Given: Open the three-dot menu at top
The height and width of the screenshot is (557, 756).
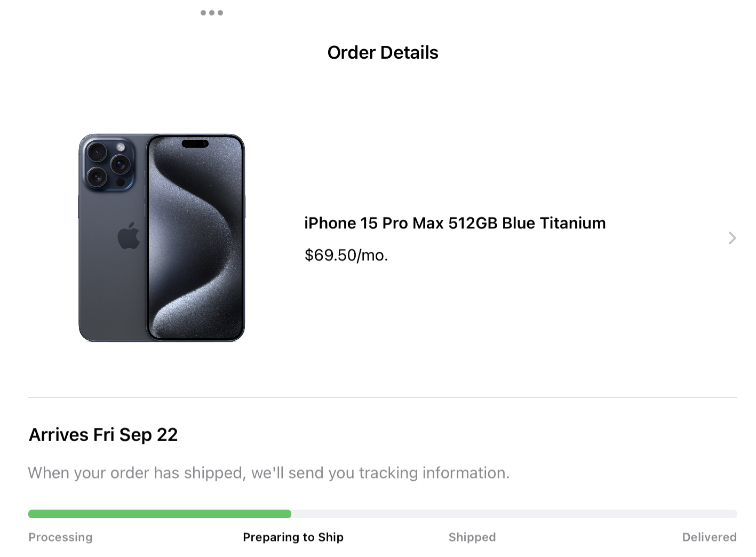Looking at the screenshot, I should tap(212, 13).
